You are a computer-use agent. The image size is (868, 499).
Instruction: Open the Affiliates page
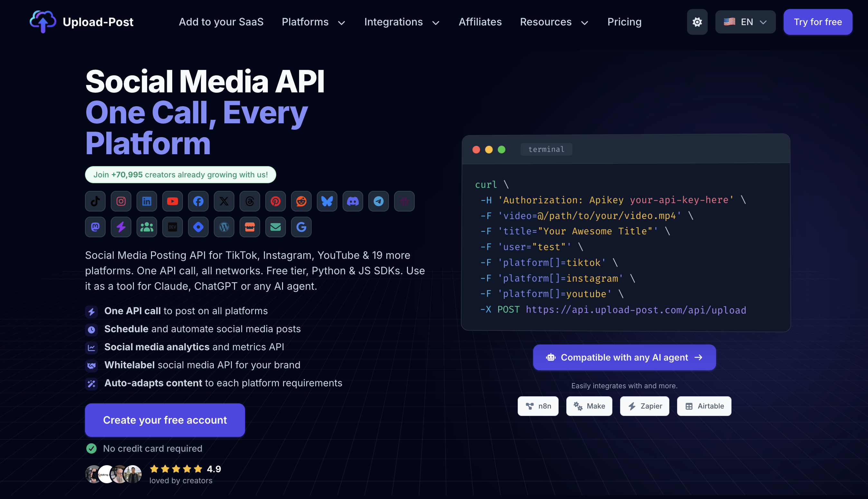tap(480, 22)
